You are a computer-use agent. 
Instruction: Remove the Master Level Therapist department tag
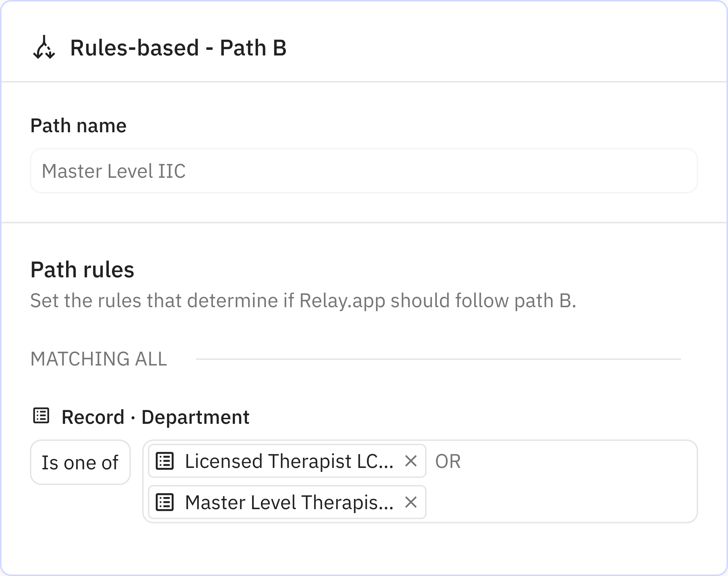[411, 502]
